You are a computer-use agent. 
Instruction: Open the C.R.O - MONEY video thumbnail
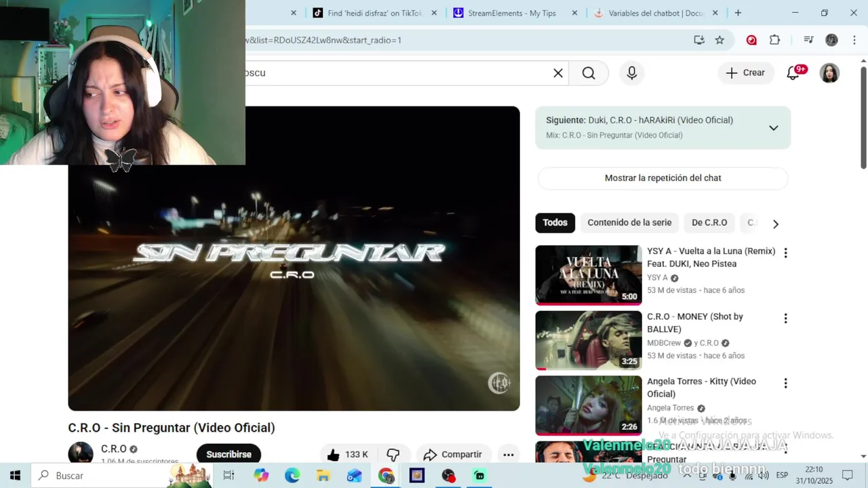pyautogui.click(x=589, y=340)
